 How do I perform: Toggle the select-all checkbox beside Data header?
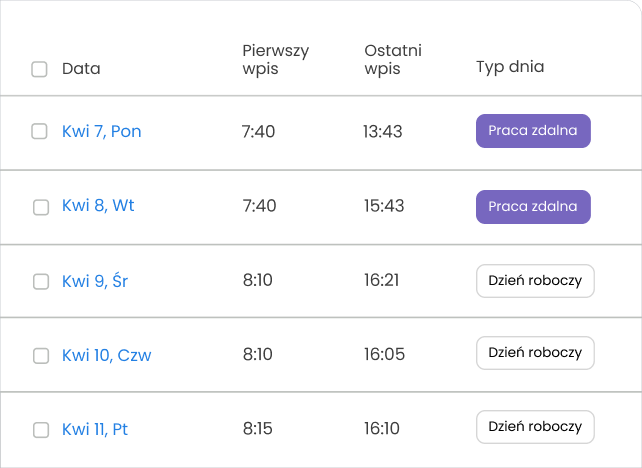tap(40, 69)
